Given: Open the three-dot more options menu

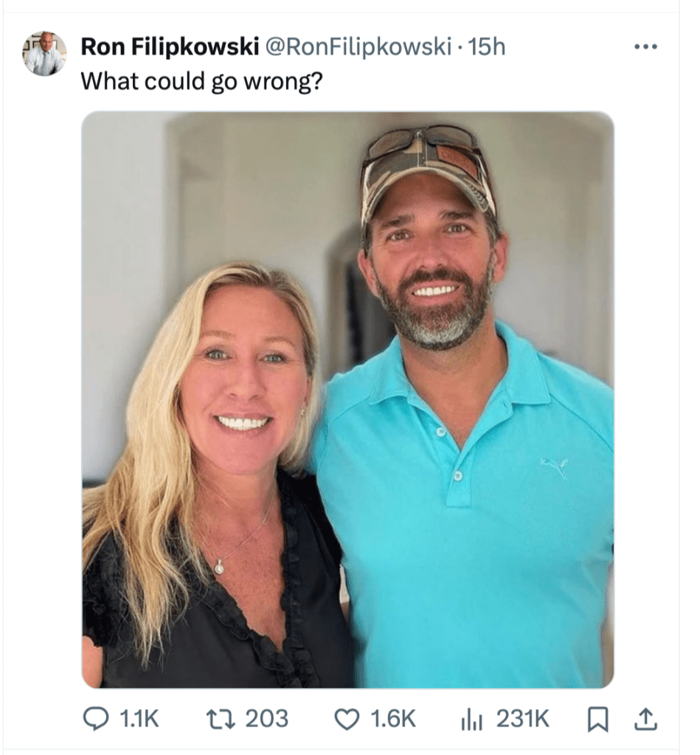Looking at the screenshot, I should (645, 46).
